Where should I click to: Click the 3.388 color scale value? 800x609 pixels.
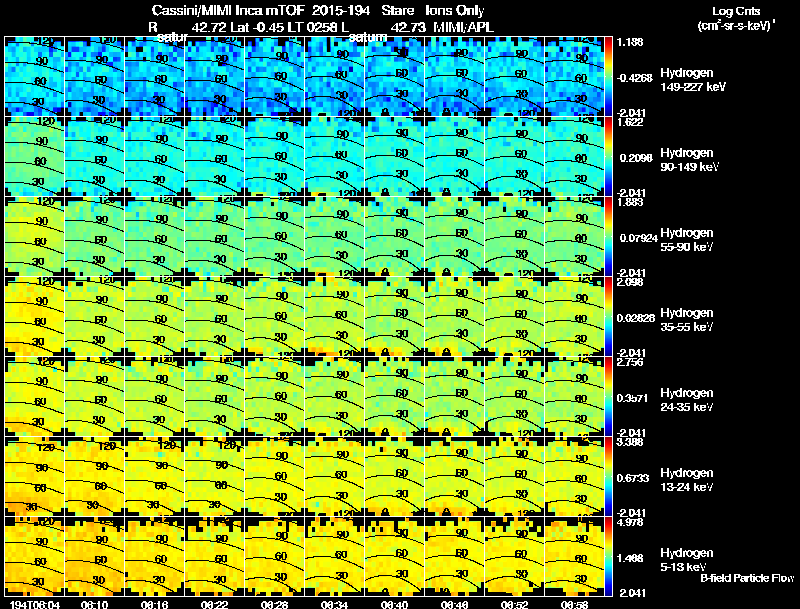coord(630,442)
